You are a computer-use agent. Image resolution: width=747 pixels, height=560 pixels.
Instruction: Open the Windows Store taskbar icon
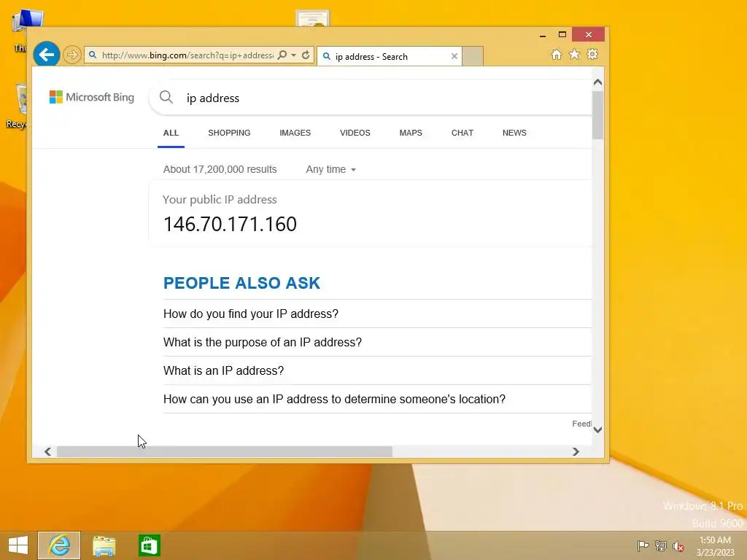coord(149,545)
